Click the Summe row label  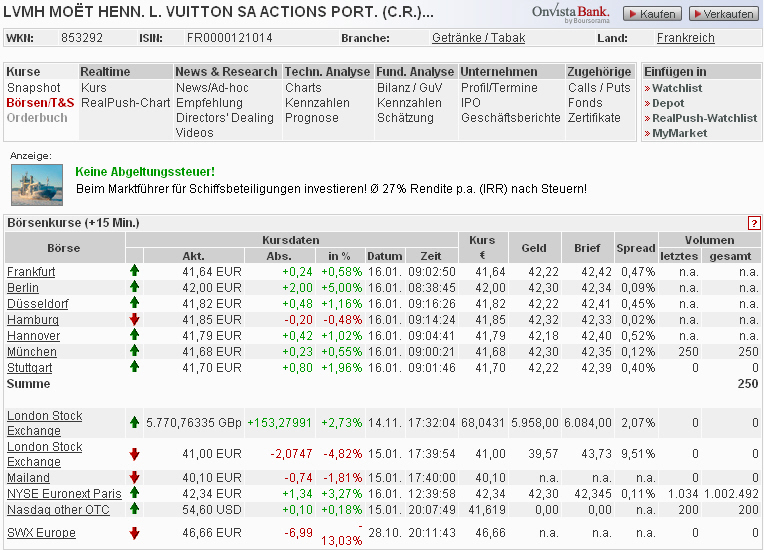(x=28, y=384)
